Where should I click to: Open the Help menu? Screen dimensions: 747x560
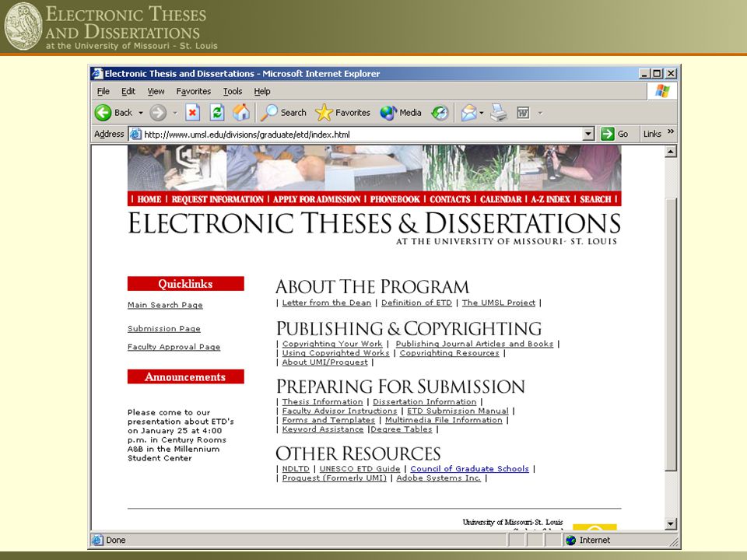click(x=262, y=91)
